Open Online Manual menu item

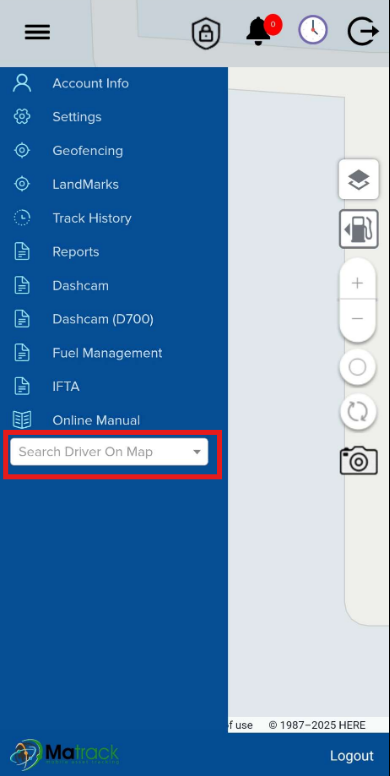(96, 420)
